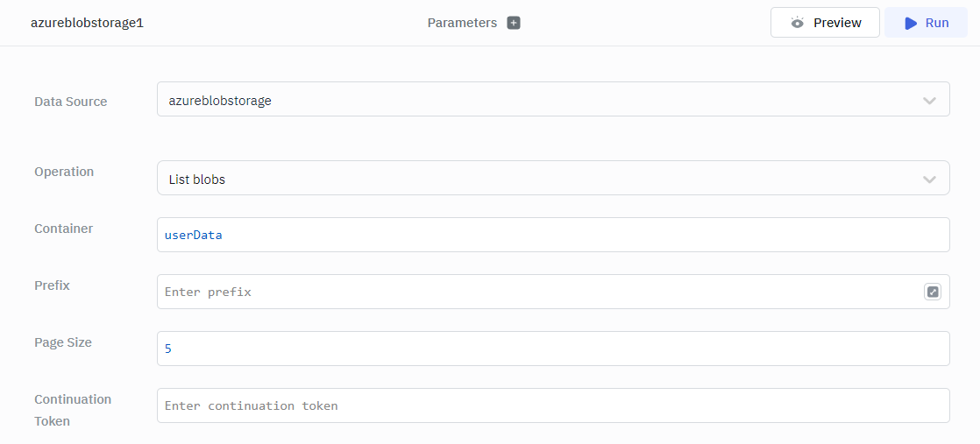Edit the Page Size value 5

point(552,349)
